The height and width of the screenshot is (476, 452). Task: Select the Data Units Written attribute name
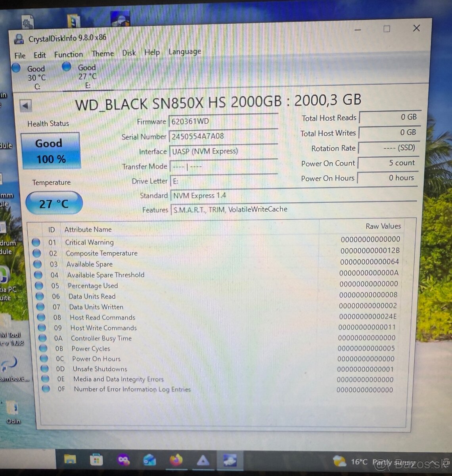pos(96,307)
